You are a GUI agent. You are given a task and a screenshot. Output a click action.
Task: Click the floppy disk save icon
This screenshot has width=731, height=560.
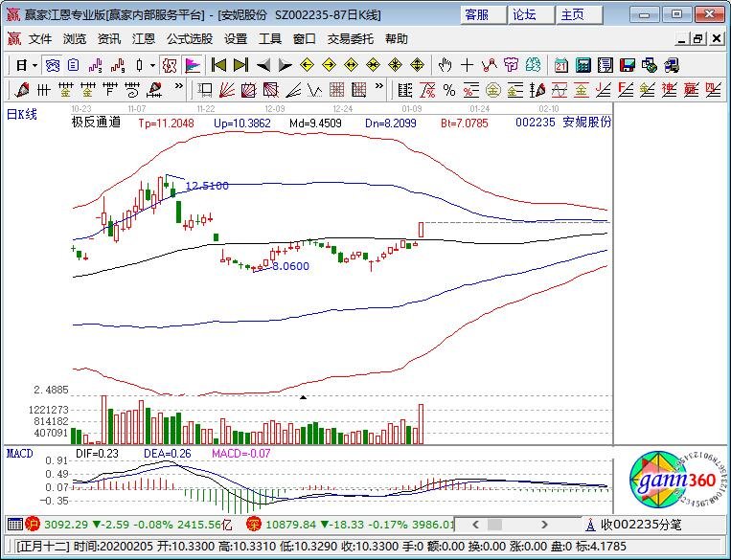(x=627, y=65)
